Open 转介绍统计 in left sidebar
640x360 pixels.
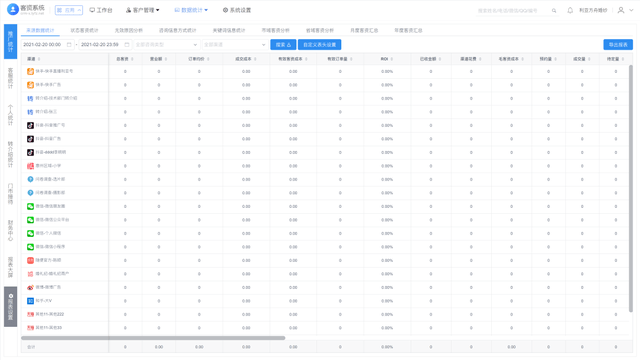click(11, 154)
